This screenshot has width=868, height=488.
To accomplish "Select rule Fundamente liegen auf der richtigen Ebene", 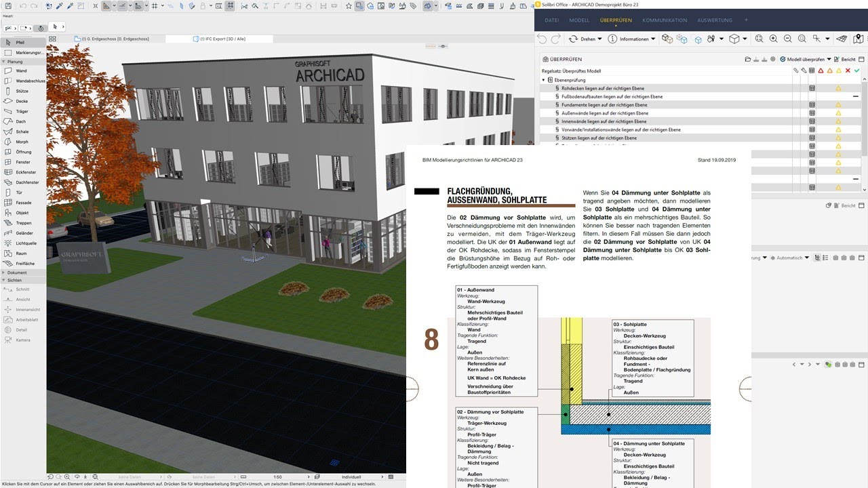I will pos(605,105).
